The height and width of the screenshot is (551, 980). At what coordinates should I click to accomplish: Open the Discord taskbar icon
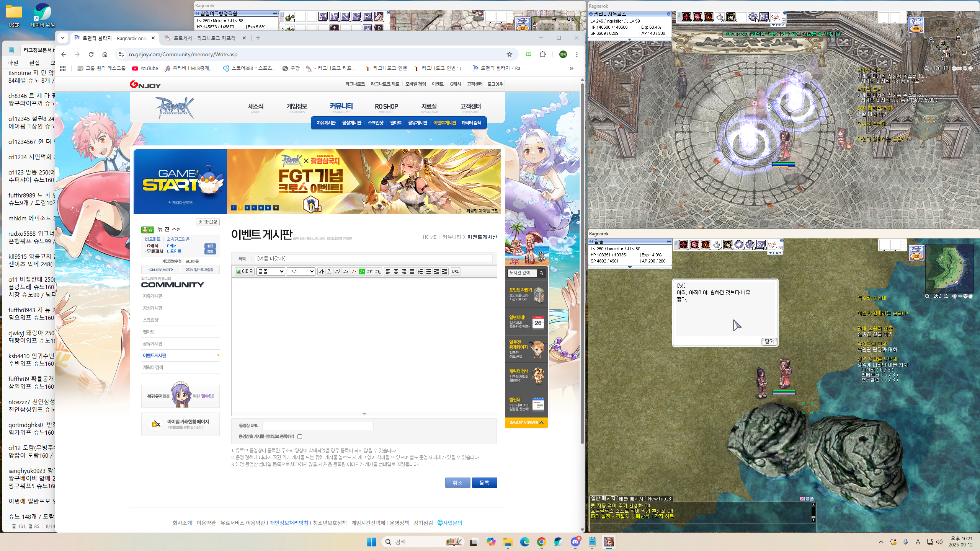575,542
